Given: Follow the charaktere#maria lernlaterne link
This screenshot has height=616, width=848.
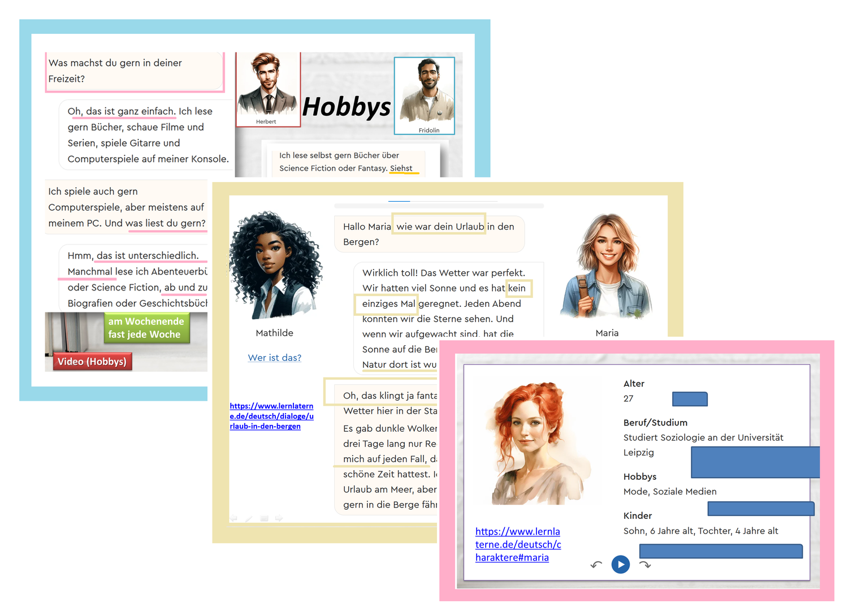Looking at the screenshot, I should click(518, 544).
